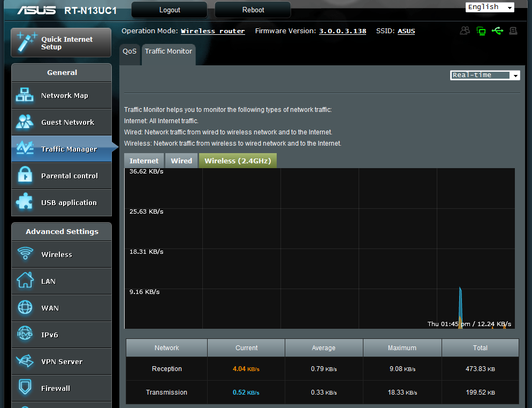Open firmware version 3.0.0.3.138 link
This screenshot has width=532, height=408.
pos(343,31)
